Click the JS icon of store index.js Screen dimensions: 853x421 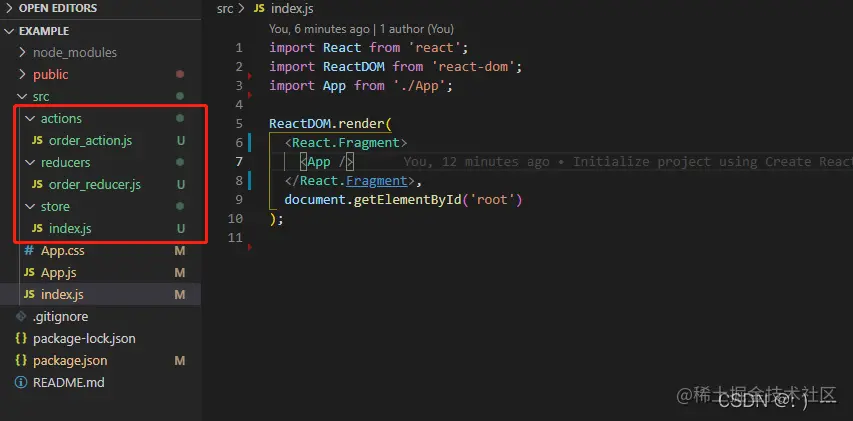click(x=37, y=228)
